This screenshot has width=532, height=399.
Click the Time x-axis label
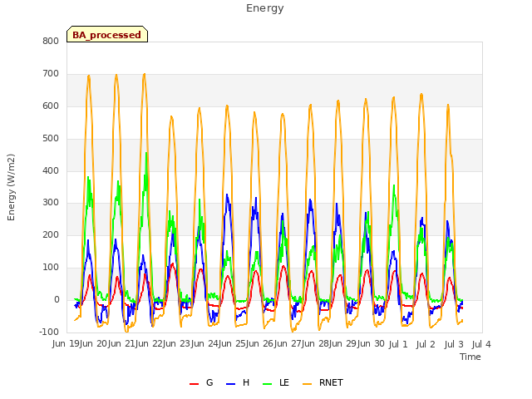point(470,357)
